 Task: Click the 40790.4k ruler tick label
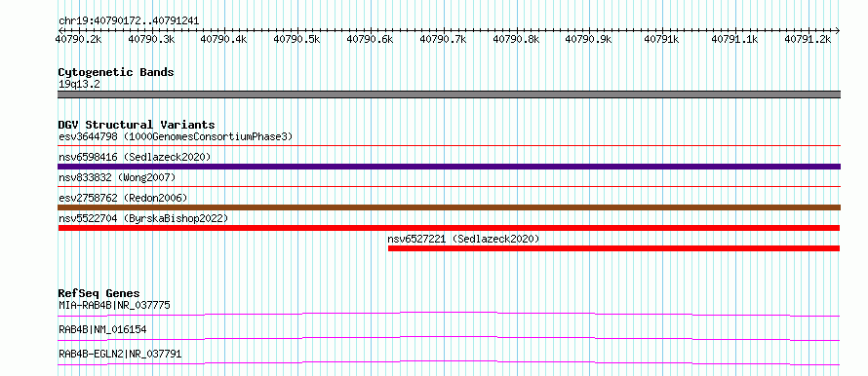click(223, 39)
